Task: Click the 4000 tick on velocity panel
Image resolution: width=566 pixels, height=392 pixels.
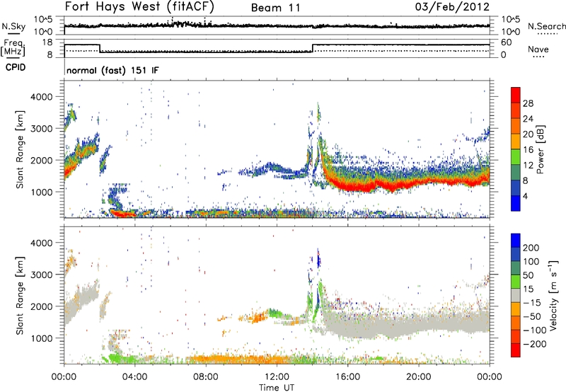Action: 42,243
